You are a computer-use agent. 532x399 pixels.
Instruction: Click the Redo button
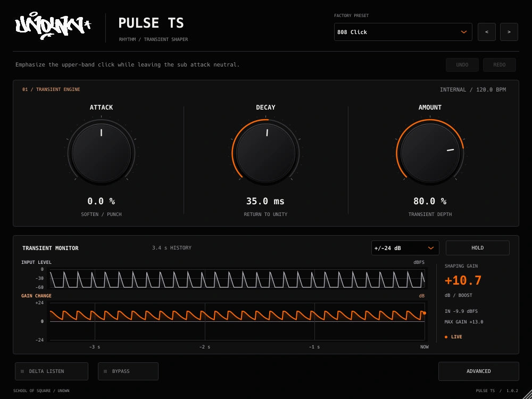(500, 65)
